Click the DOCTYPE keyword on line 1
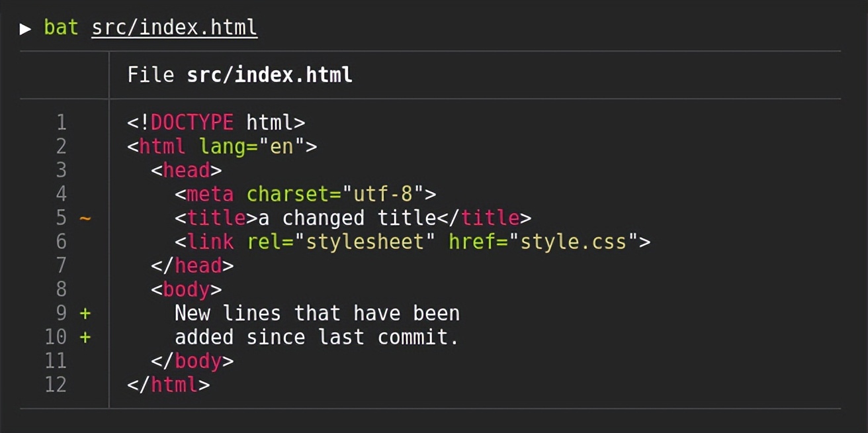This screenshot has width=868, height=433. click(x=192, y=122)
